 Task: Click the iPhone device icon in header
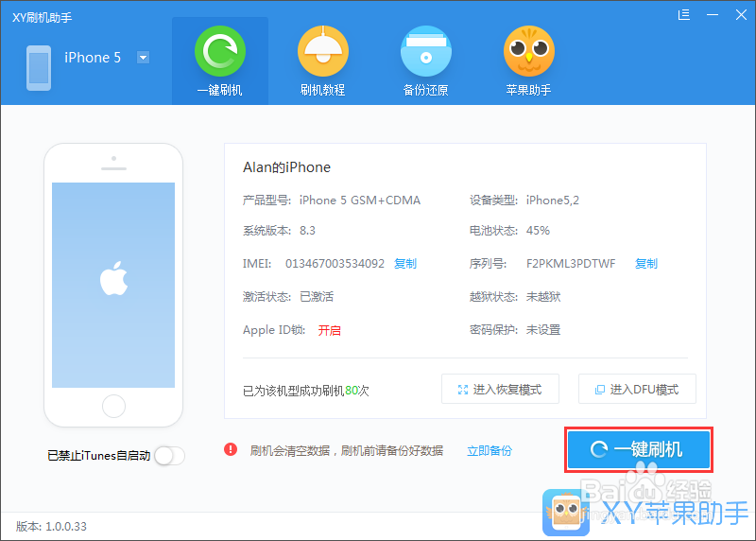pos(39,68)
